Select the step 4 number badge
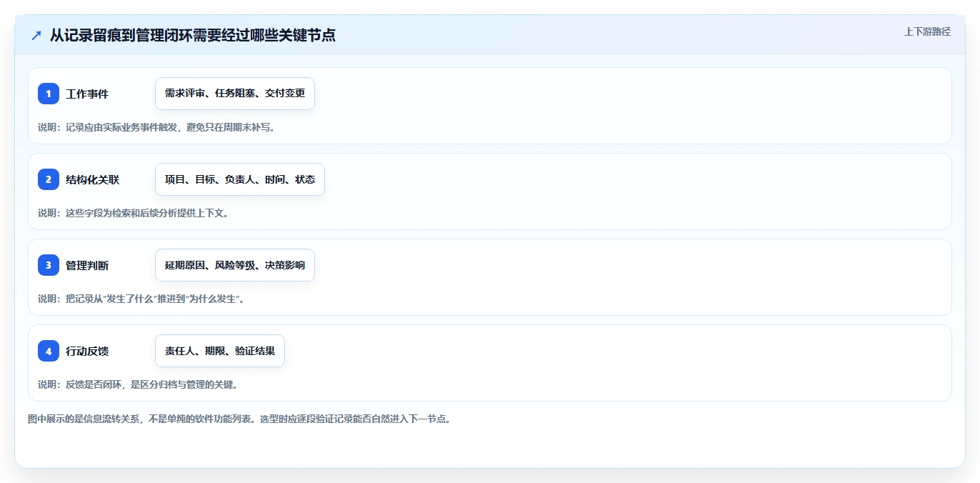Image resolution: width=980 pixels, height=483 pixels. click(x=49, y=351)
